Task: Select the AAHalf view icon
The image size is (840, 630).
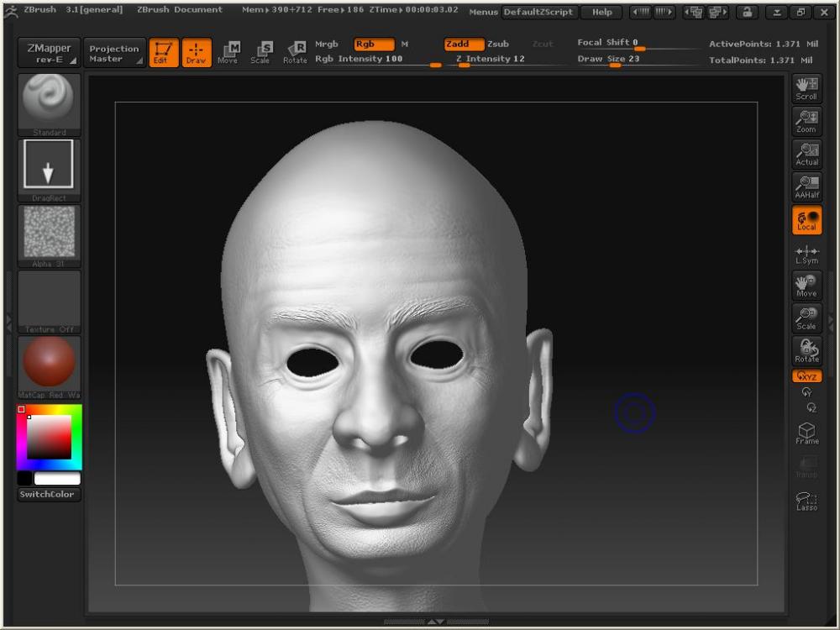Action: pyautogui.click(x=806, y=187)
